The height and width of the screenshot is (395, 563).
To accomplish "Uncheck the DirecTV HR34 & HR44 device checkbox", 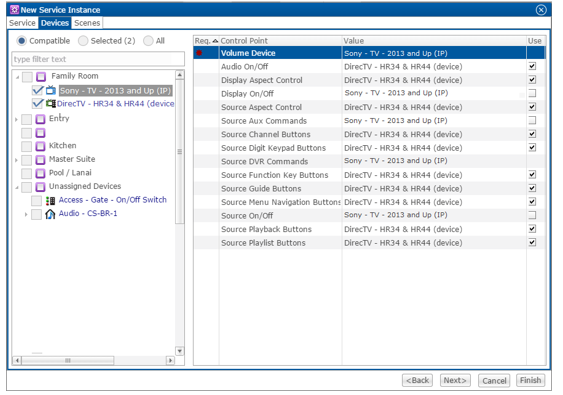I will coord(37,104).
